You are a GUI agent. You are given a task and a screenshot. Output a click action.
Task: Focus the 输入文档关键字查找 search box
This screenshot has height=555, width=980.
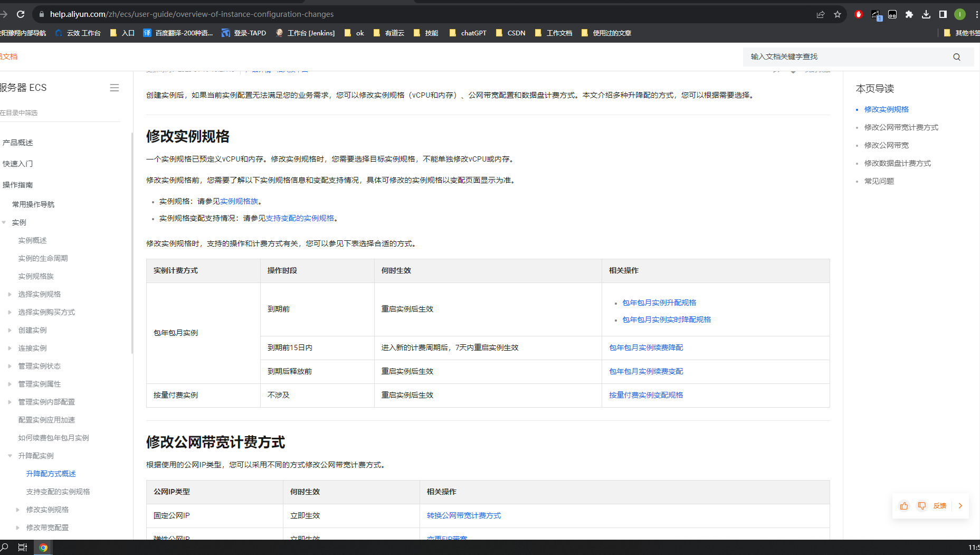point(847,57)
